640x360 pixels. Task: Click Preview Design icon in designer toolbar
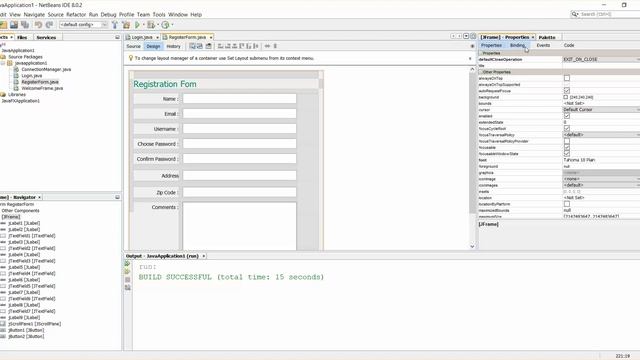pyautogui.click(x=209, y=46)
